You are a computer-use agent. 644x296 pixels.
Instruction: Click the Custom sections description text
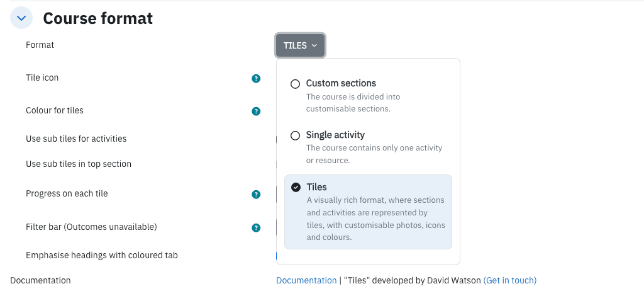353,103
